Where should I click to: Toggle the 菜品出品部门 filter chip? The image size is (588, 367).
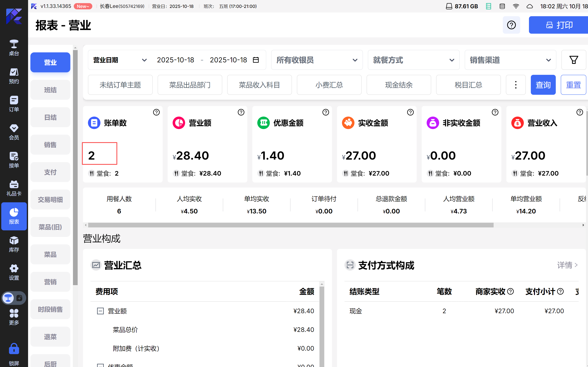[x=190, y=85]
